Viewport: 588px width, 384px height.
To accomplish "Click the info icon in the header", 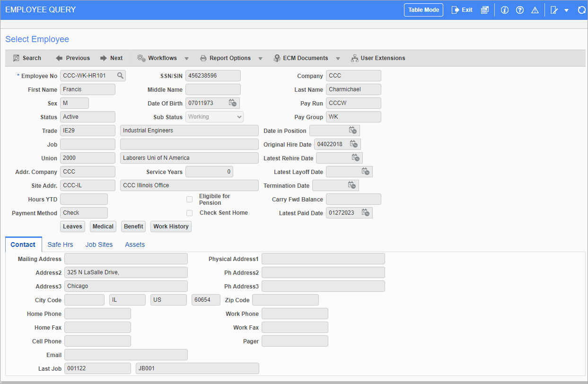I will coord(504,9).
